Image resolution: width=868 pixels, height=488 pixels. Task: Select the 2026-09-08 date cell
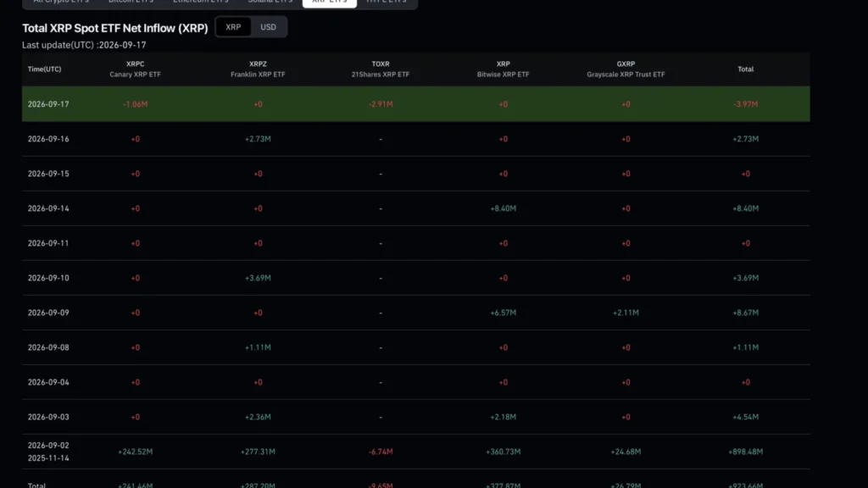click(48, 347)
